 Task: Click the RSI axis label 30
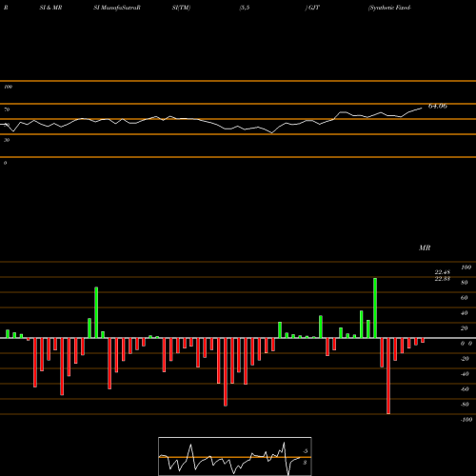tap(7, 140)
